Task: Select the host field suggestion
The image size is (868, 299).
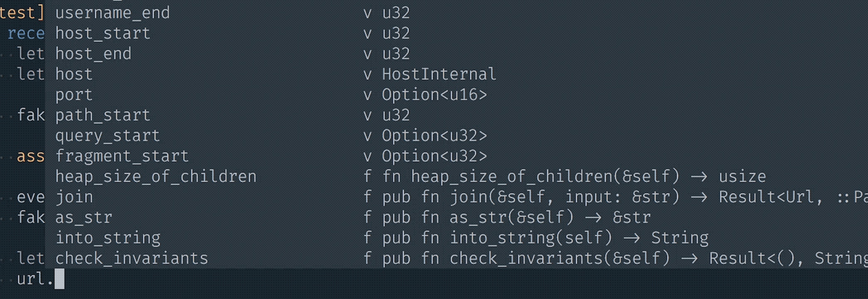Action: (74, 74)
